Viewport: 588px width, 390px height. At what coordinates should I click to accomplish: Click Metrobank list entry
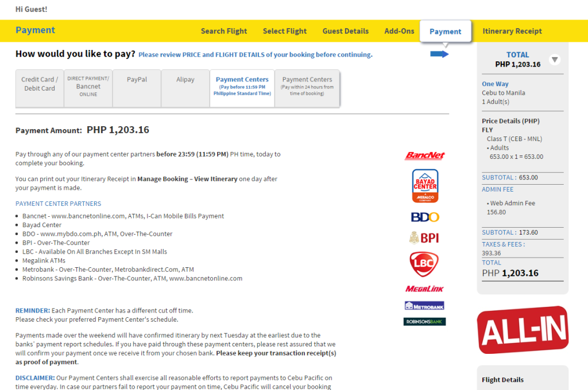coord(108,270)
